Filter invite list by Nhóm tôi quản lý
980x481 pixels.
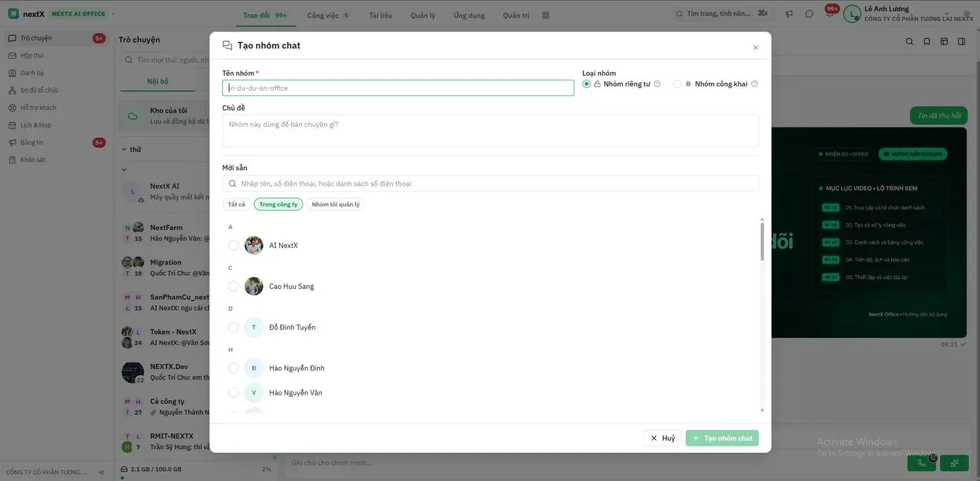[x=336, y=205]
